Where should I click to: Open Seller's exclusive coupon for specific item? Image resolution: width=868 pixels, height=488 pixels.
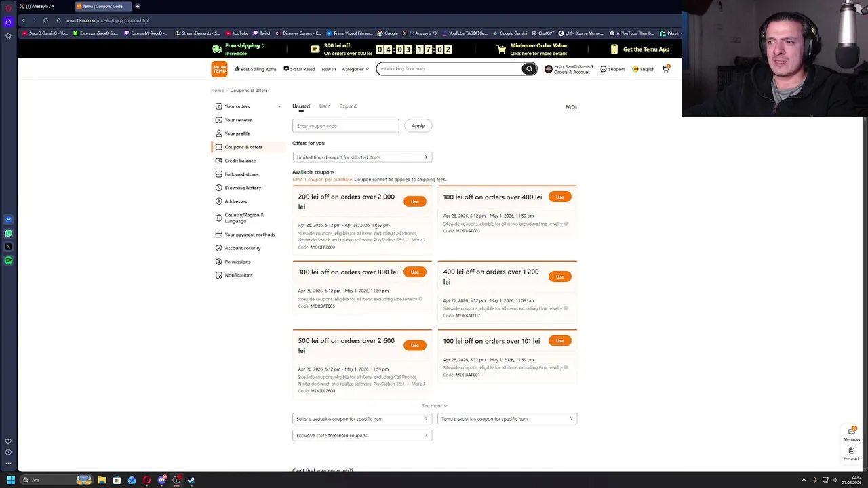[362, 419]
